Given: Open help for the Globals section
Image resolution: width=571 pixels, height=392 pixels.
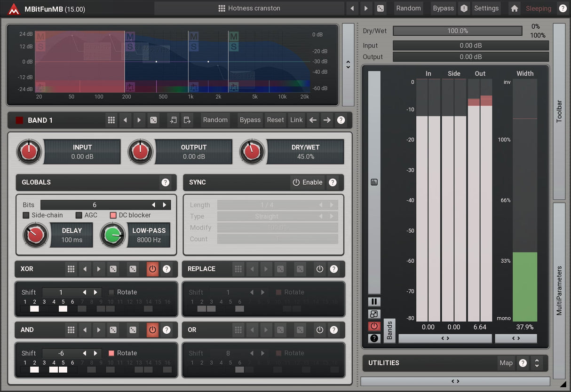Looking at the screenshot, I should pyautogui.click(x=165, y=182).
